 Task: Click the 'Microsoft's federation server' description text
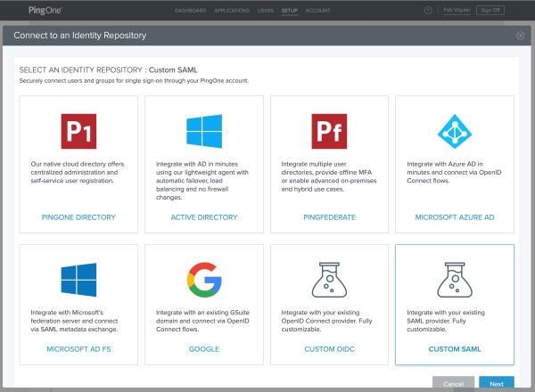point(74,321)
